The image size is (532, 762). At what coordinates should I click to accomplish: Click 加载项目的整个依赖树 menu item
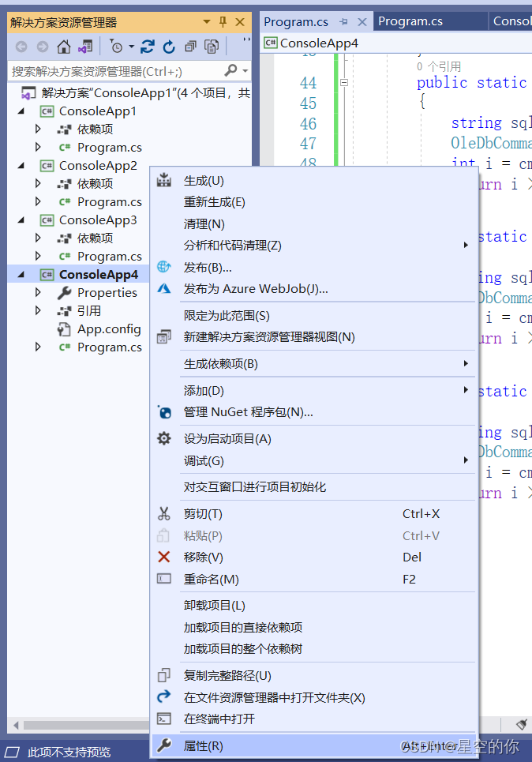click(x=313, y=649)
